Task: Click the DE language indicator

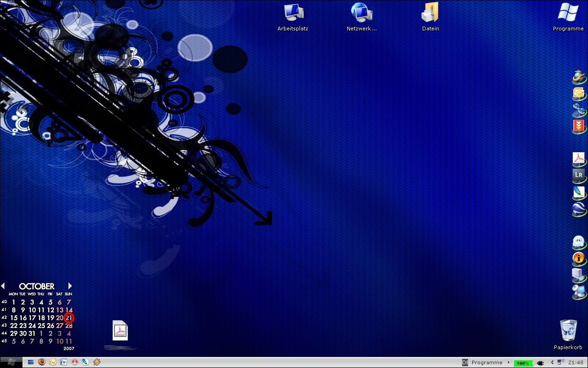Action: 465,362
